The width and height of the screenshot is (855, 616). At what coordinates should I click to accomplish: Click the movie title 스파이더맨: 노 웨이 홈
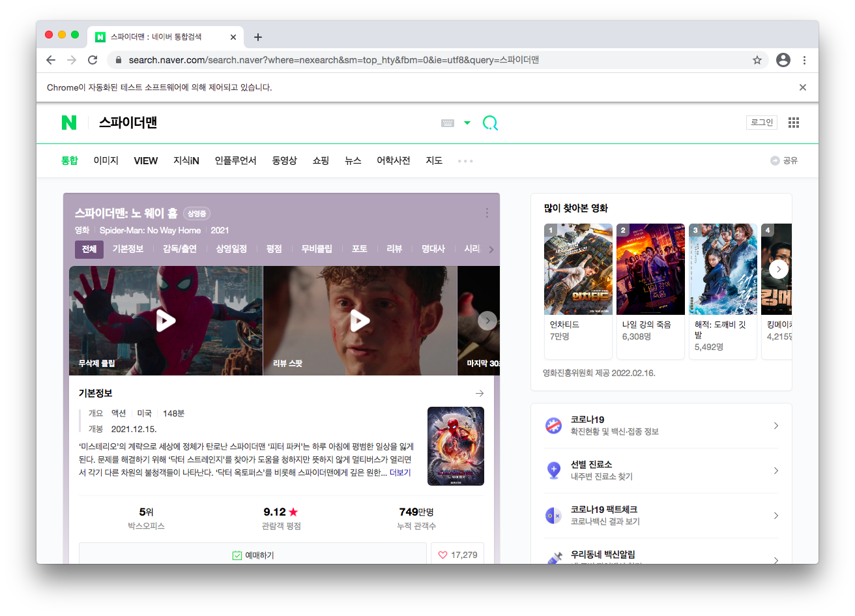coord(126,213)
